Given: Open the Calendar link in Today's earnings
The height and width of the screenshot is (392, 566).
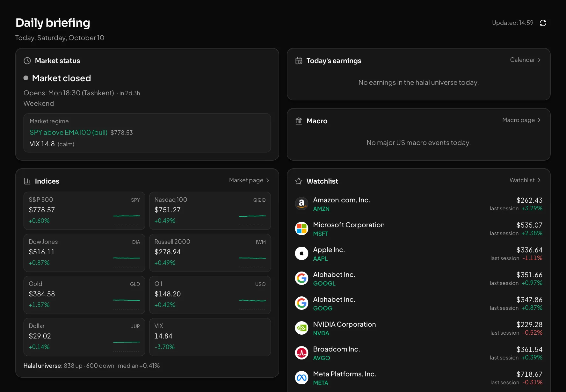Looking at the screenshot, I should pos(526,60).
